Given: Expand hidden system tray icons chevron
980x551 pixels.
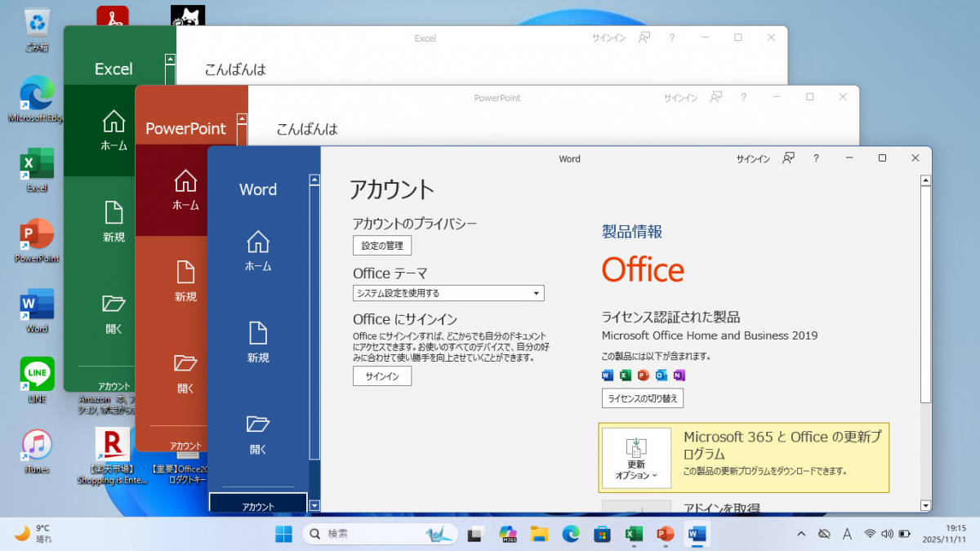Looking at the screenshot, I should 800,534.
